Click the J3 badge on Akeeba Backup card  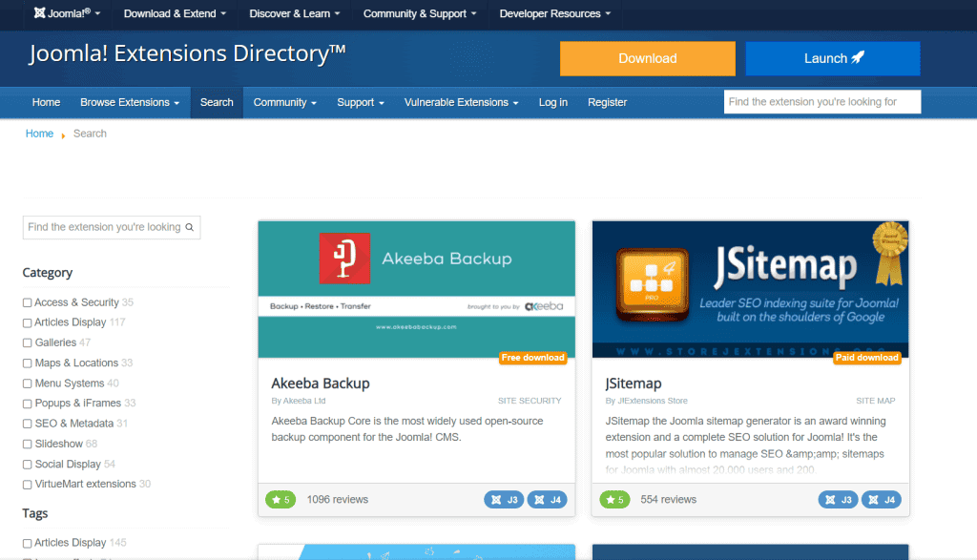tap(504, 500)
